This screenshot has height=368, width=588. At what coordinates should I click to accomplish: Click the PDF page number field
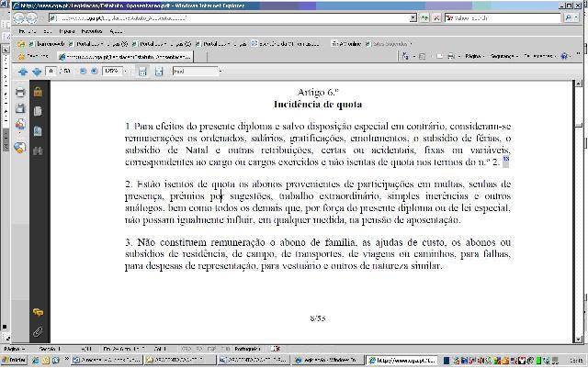point(51,72)
